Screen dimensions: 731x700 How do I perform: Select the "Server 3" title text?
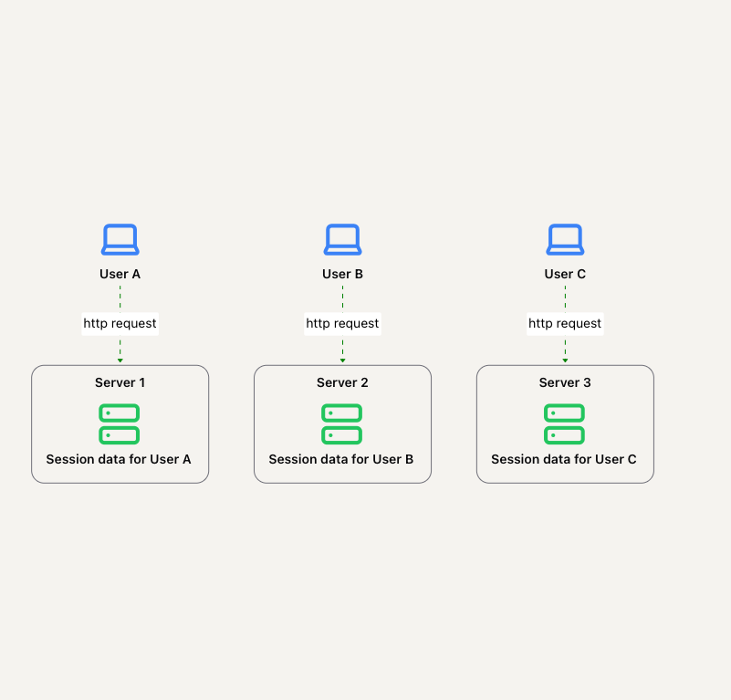(x=565, y=382)
